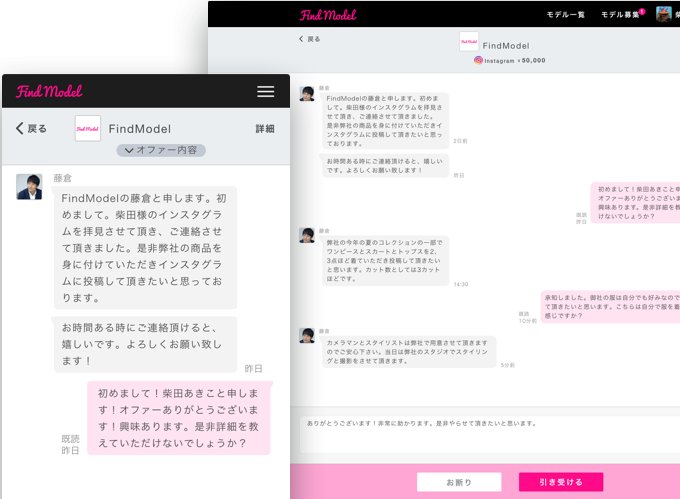Click 藤倉 avatar in mobile chat
Image resolution: width=680 pixels, height=499 pixels.
(29, 187)
